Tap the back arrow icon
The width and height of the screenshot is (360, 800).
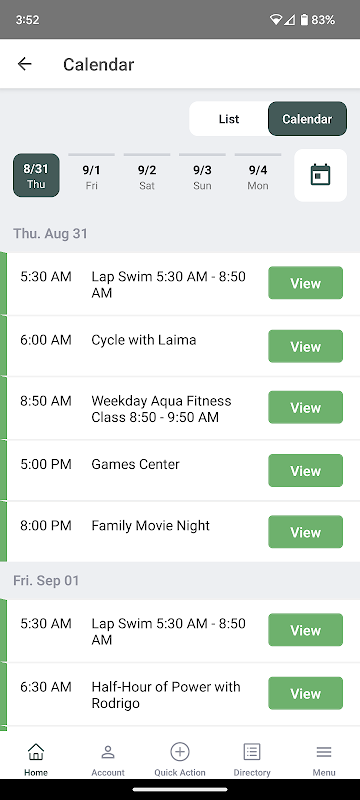click(24, 64)
